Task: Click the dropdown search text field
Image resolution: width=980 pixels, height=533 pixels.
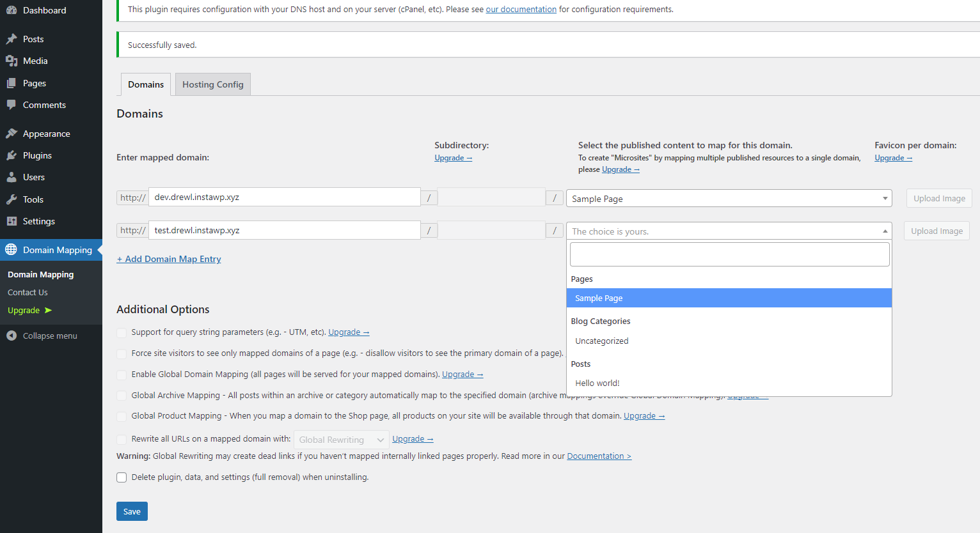Action: point(729,254)
